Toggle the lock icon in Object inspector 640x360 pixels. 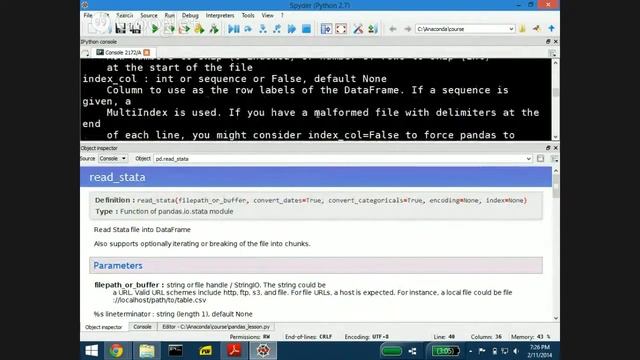pyautogui.click(x=540, y=158)
